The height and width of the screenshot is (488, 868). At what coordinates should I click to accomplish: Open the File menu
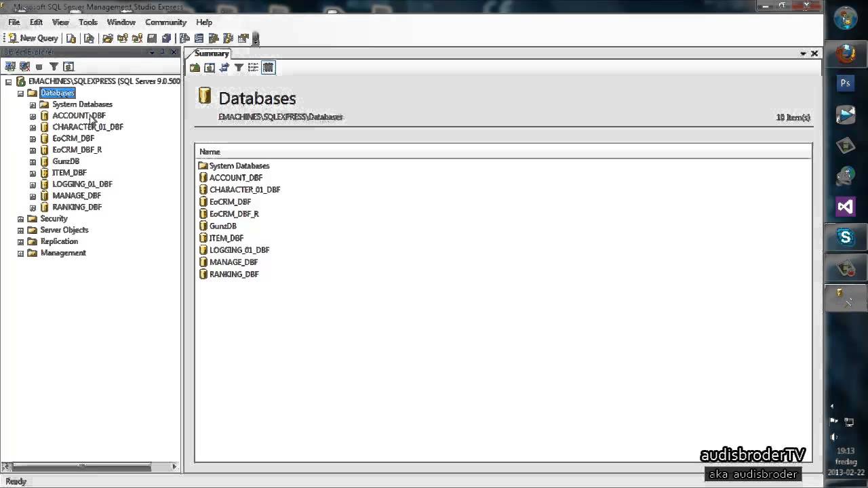click(14, 22)
